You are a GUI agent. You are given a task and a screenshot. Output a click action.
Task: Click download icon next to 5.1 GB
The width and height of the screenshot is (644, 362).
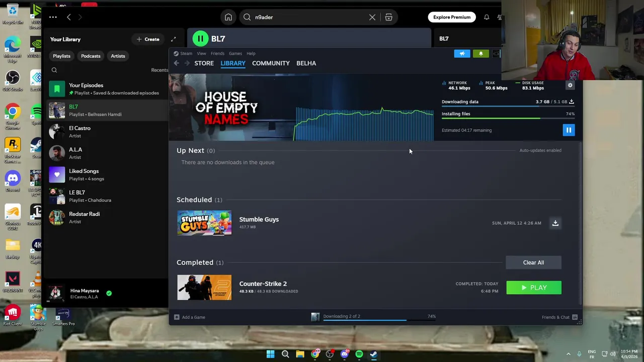coord(572,102)
